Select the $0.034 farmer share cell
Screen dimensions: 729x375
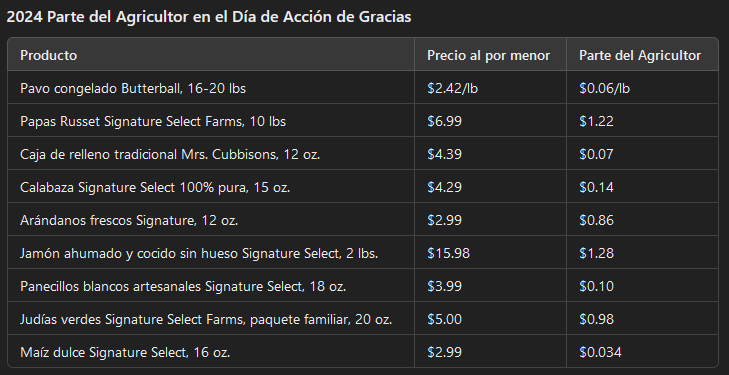(x=642, y=351)
